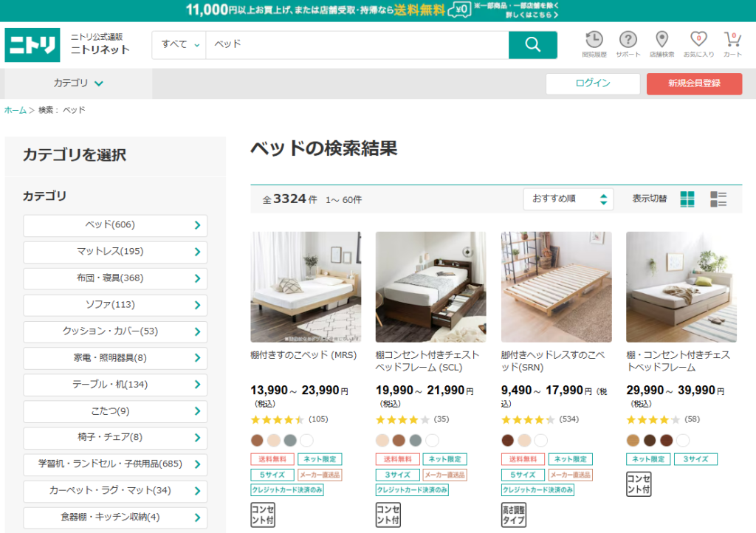Open browsing history clock icon

click(x=594, y=44)
